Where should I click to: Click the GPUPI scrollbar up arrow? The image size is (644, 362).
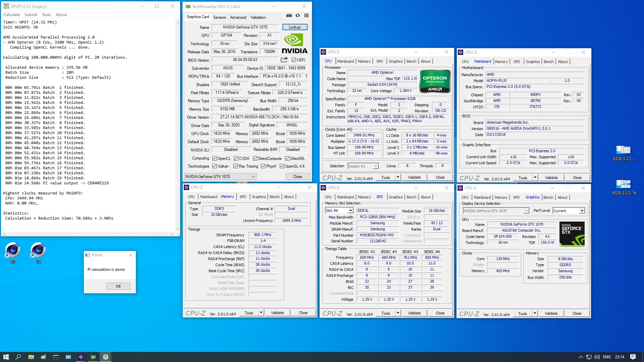pyautogui.click(x=178, y=22)
